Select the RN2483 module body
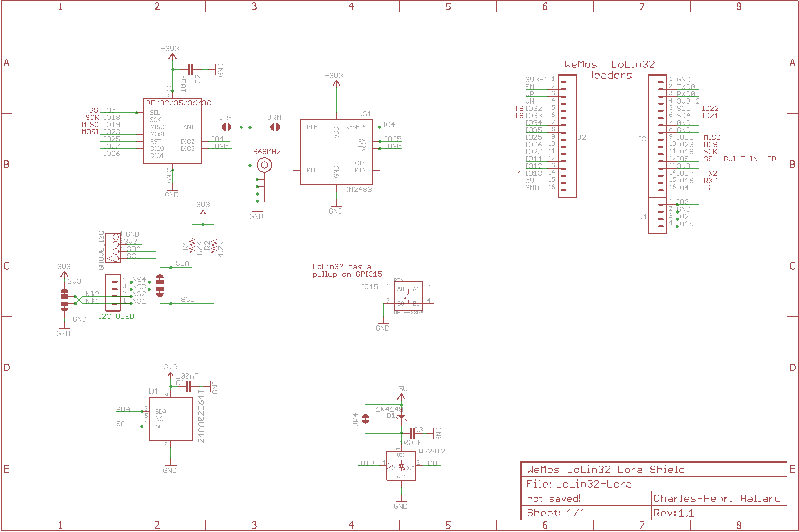The height and width of the screenshot is (532, 799). click(x=336, y=152)
